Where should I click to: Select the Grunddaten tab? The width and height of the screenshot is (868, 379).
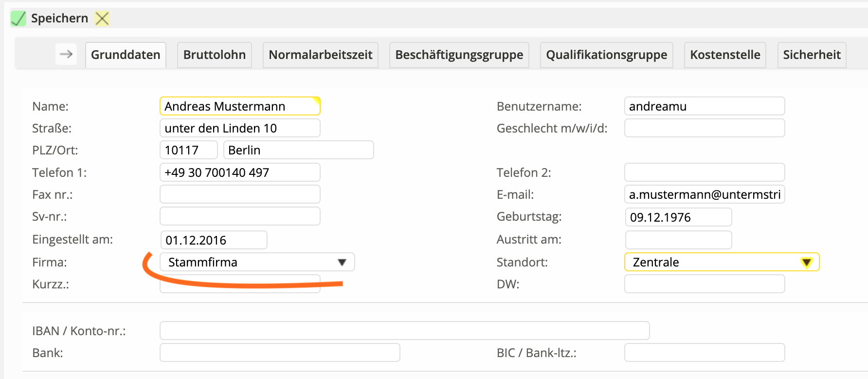[x=126, y=55]
